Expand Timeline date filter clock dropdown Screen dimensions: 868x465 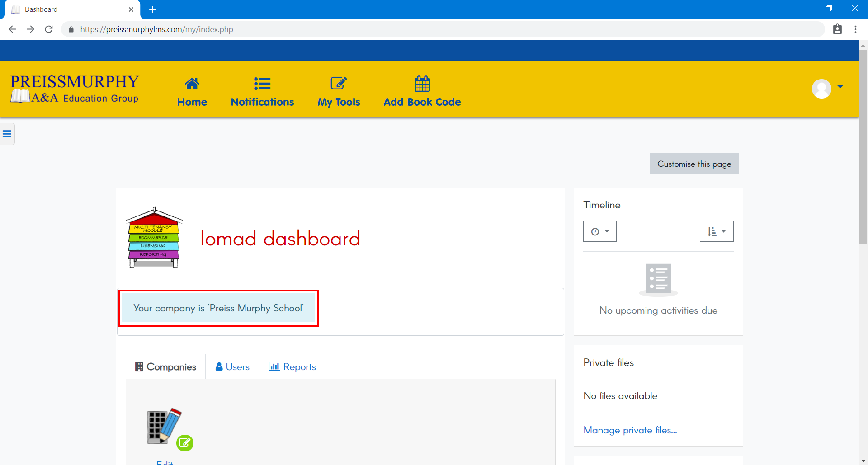(x=599, y=231)
